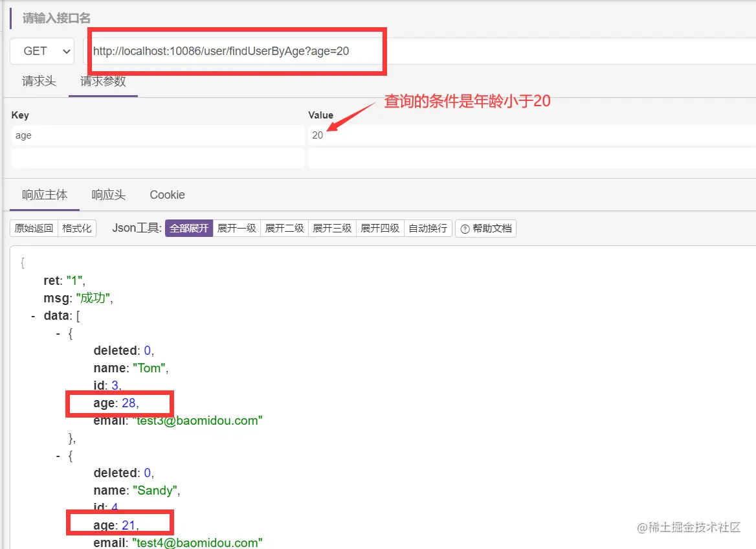Click the email test4@baomidou.com

(197, 543)
